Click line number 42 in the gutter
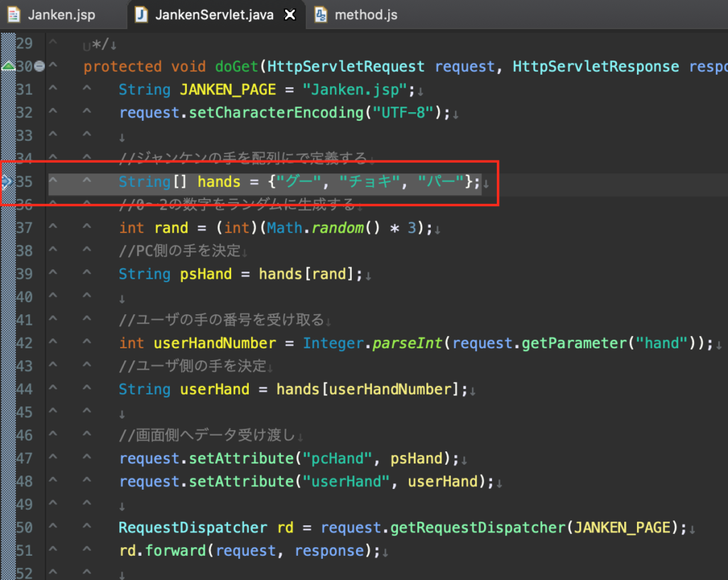Viewport: 728px width, 580px height. click(x=24, y=343)
